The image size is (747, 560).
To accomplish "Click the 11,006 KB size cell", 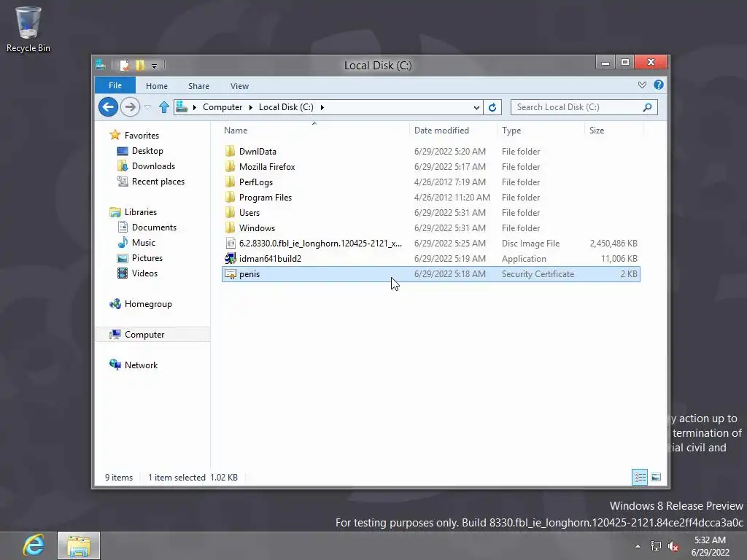I will point(619,259).
